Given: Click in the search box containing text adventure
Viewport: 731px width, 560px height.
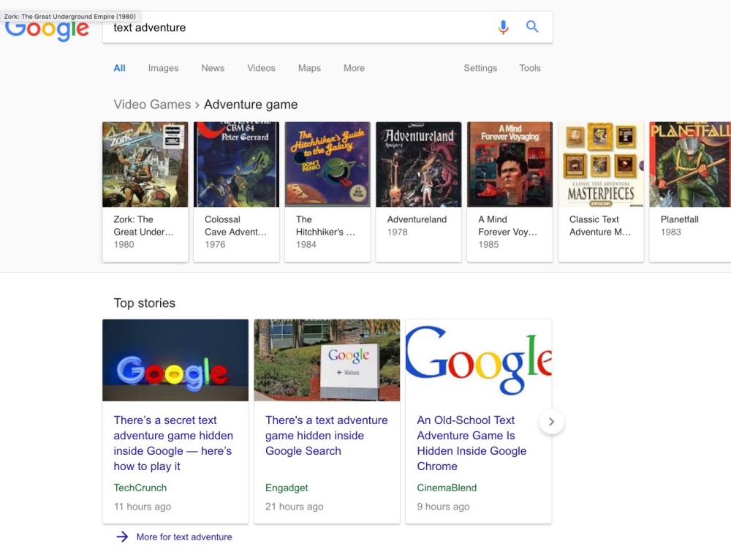Looking at the screenshot, I should click(x=292, y=28).
